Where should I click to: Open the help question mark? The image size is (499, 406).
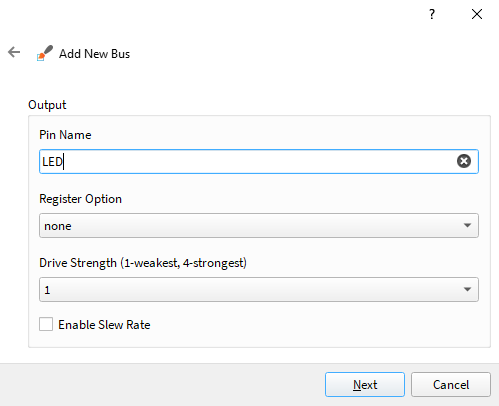click(432, 14)
